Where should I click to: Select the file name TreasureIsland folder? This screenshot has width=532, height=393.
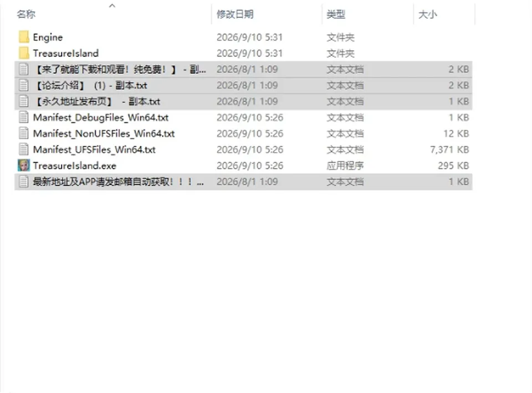click(x=66, y=53)
